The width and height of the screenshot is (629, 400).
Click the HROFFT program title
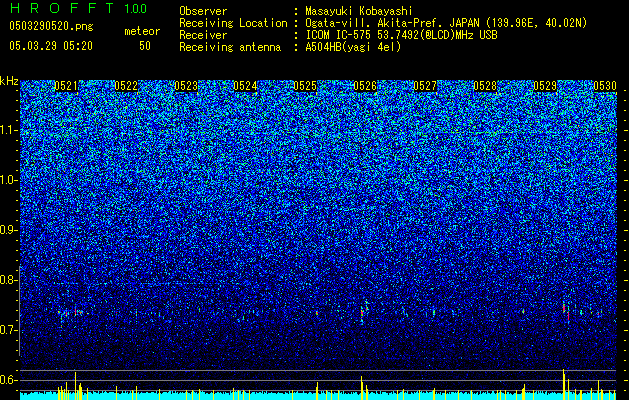[62, 8]
